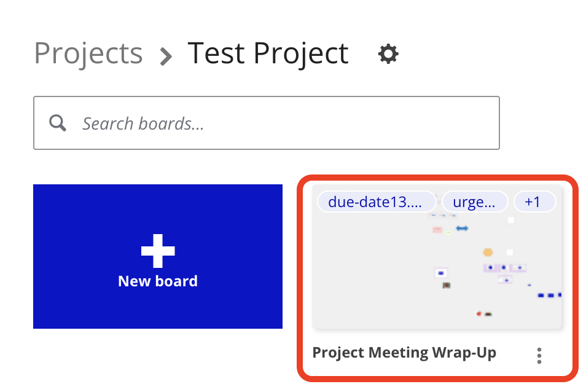
Task: Click the plus icon on New board tile
Action: (x=158, y=251)
